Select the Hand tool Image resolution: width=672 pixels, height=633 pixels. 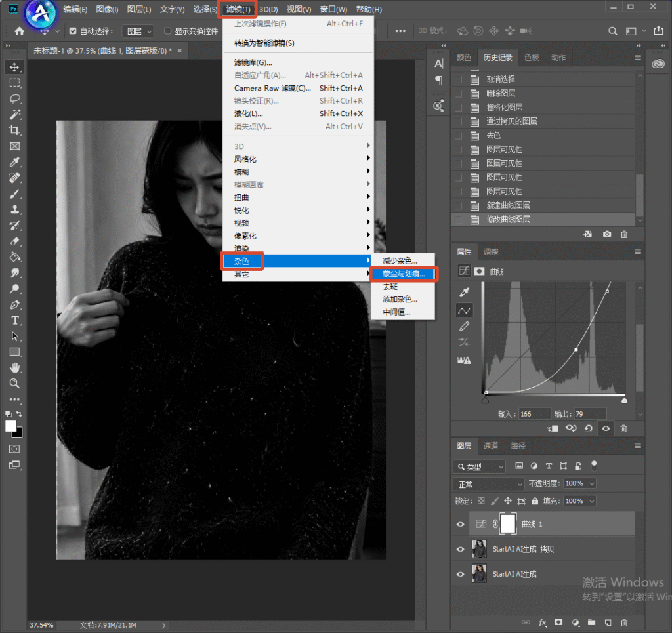click(14, 367)
